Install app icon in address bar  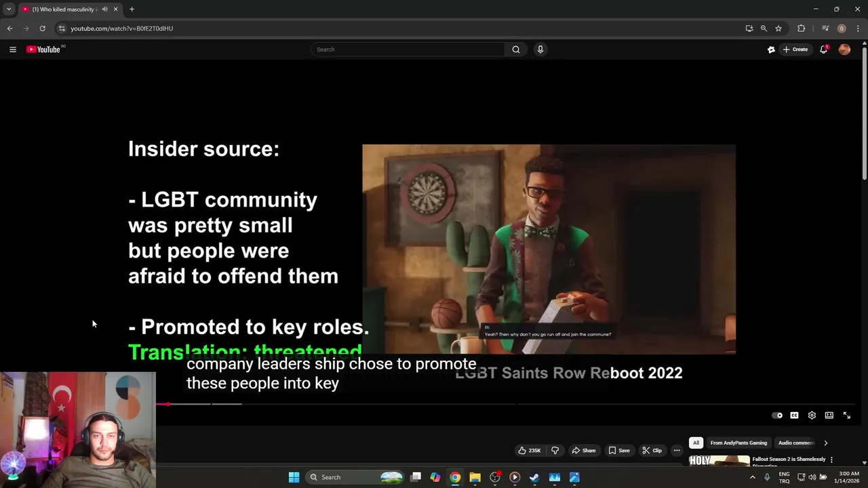[749, 28]
